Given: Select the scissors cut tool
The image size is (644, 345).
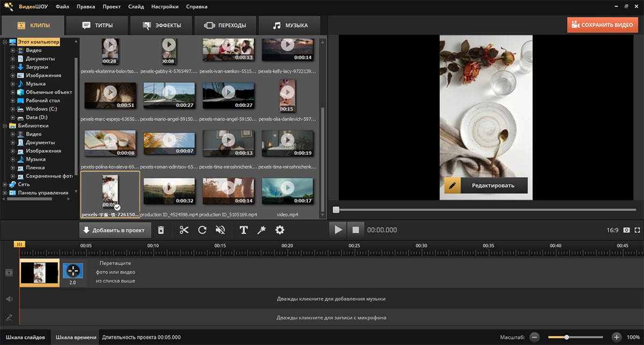Looking at the screenshot, I should [x=184, y=230].
